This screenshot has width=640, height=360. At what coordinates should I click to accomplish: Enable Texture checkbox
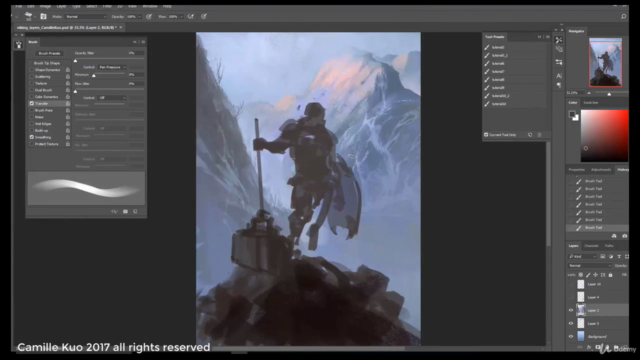point(31,83)
